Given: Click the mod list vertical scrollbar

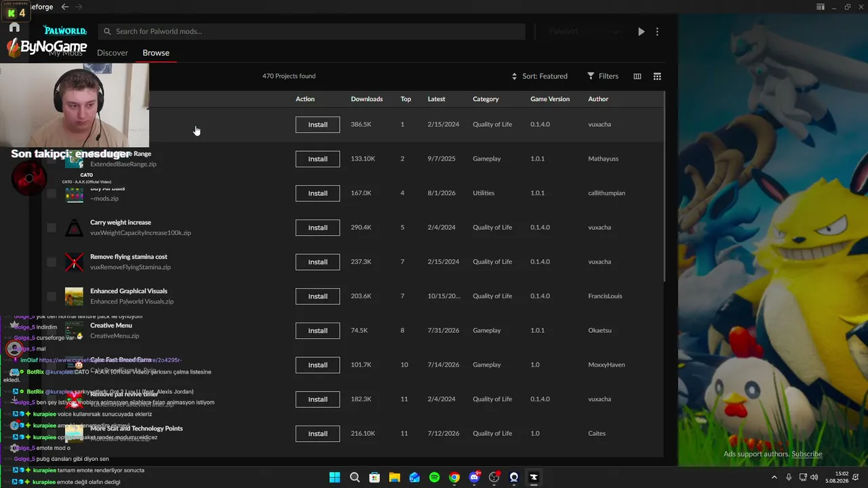Looking at the screenshot, I should (664, 188).
